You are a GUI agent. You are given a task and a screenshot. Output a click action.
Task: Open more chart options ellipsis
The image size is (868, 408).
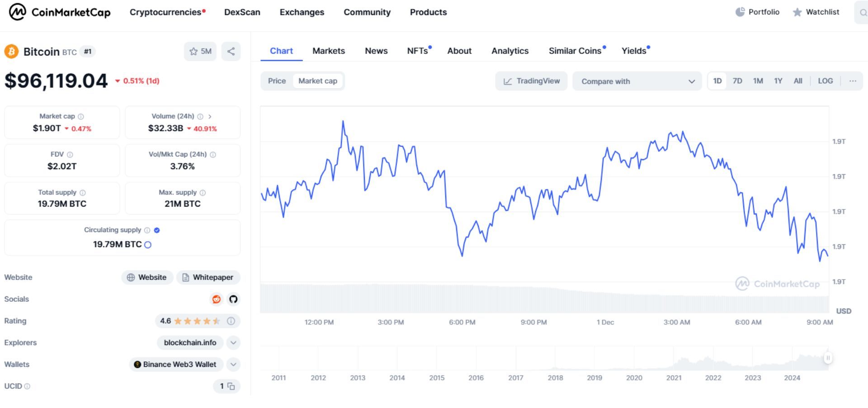point(853,81)
